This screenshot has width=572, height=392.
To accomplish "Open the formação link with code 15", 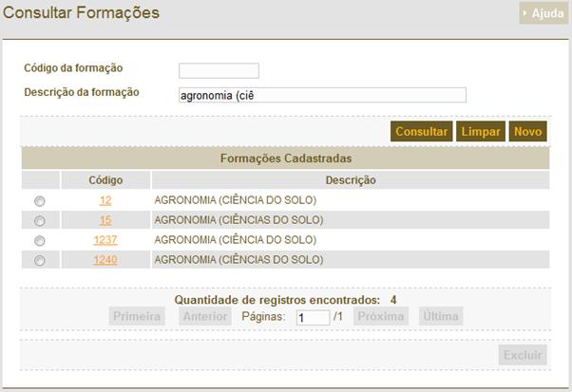I will tap(105, 220).
